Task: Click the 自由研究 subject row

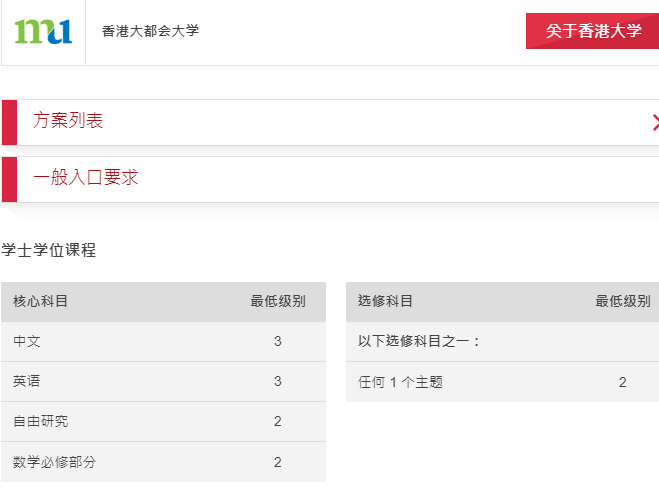Action: [163, 421]
